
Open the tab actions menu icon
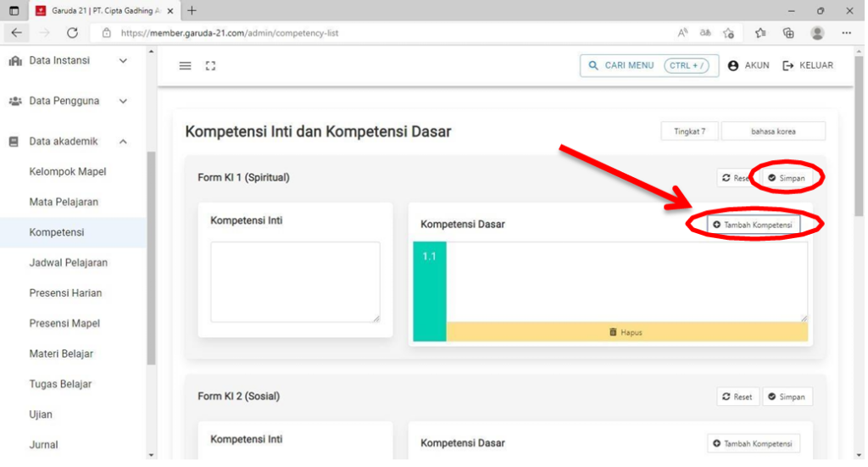(x=14, y=10)
